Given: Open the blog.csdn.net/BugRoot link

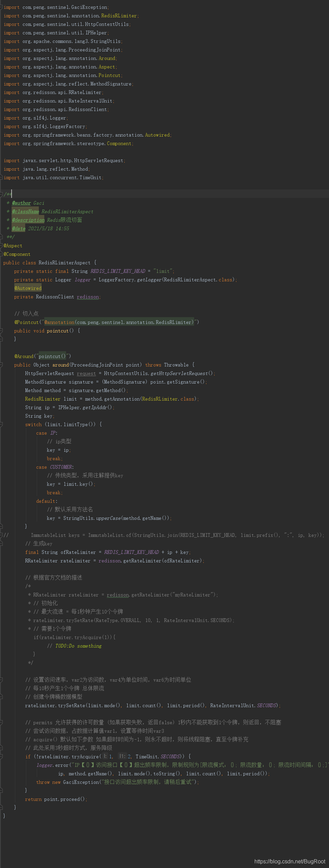Looking at the screenshot, I should 290,861.
